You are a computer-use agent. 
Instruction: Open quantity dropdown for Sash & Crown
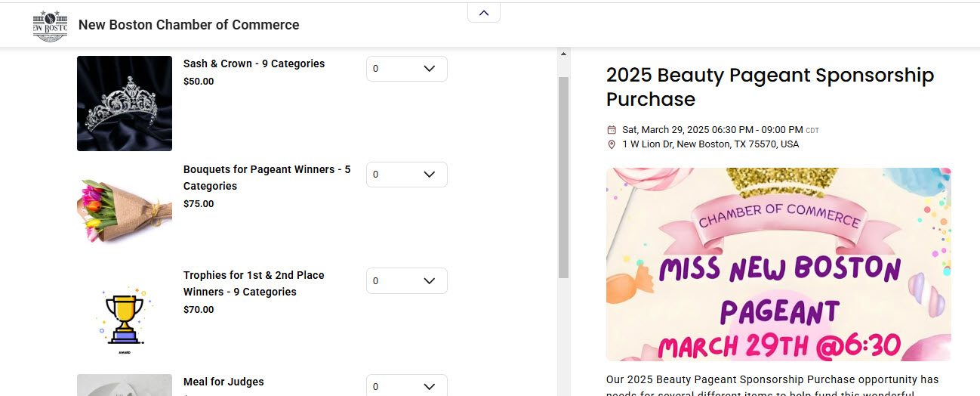[x=406, y=69]
